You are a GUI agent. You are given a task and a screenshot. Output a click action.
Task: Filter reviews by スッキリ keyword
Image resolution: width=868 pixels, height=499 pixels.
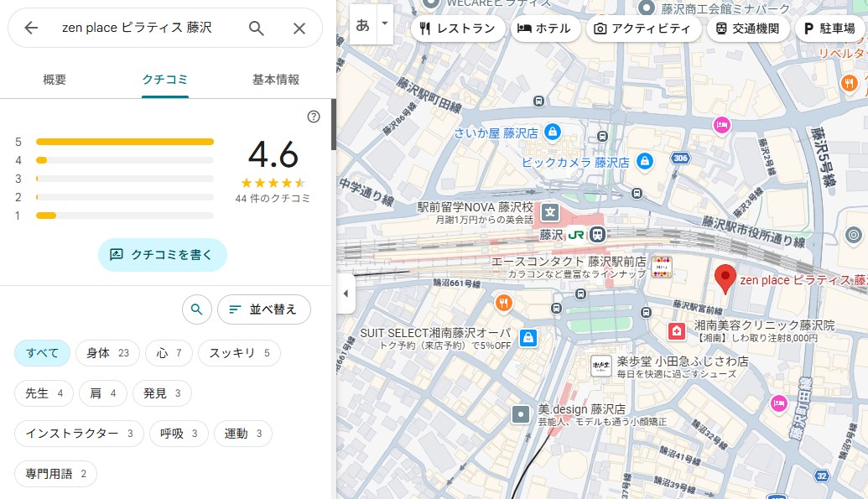(x=239, y=353)
